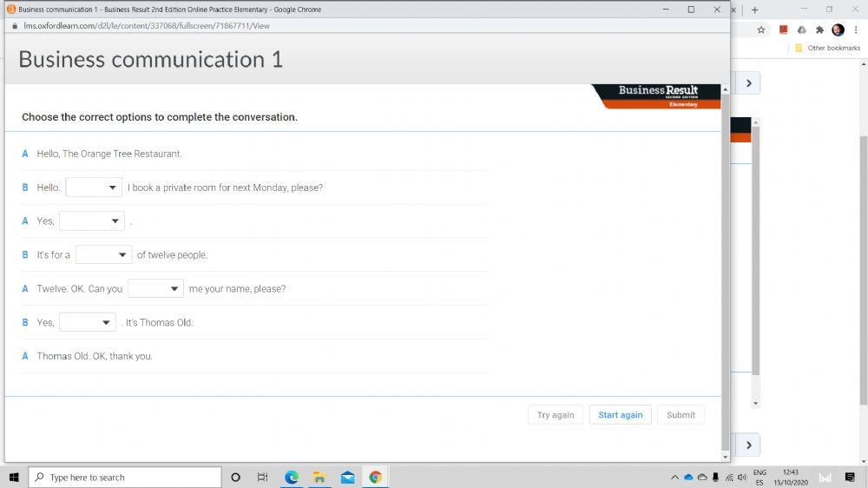
Task: Open the dropdown before 'I book a private room'
Action: 94,188
